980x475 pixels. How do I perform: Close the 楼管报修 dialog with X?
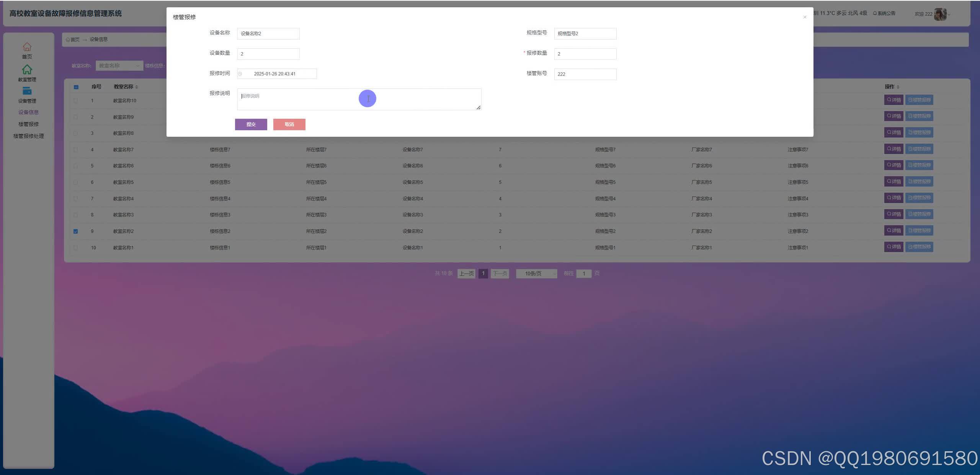click(805, 17)
